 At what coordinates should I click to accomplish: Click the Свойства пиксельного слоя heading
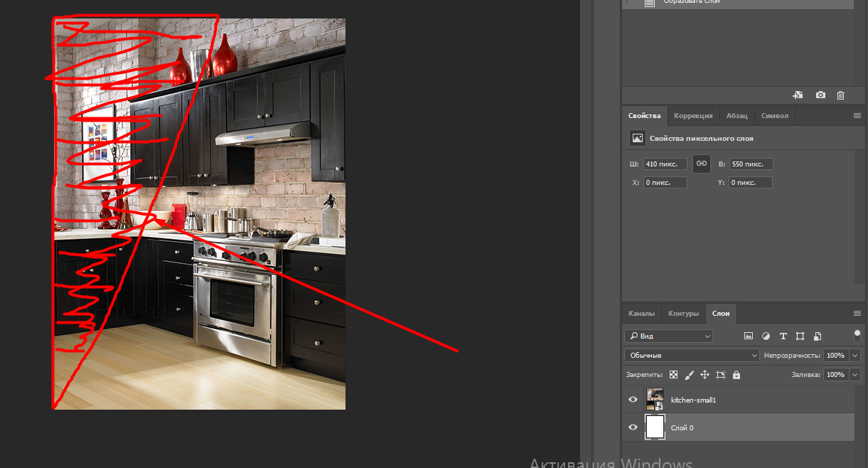[x=702, y=139]
